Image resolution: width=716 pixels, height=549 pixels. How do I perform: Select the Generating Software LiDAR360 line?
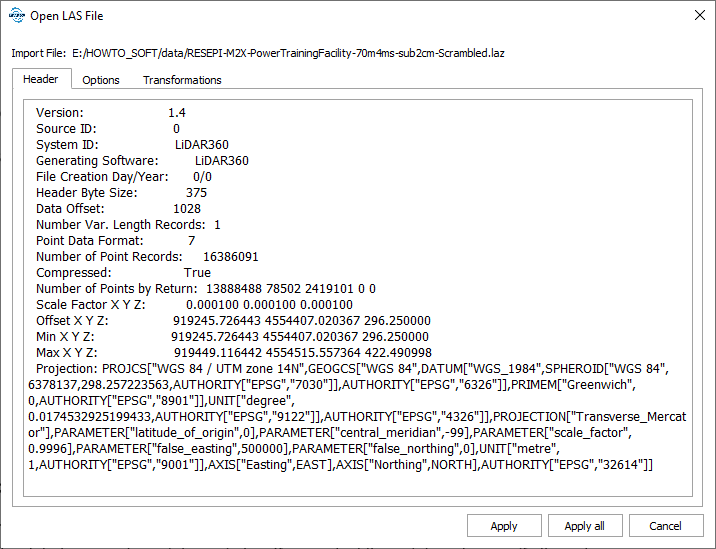[142, 161]
